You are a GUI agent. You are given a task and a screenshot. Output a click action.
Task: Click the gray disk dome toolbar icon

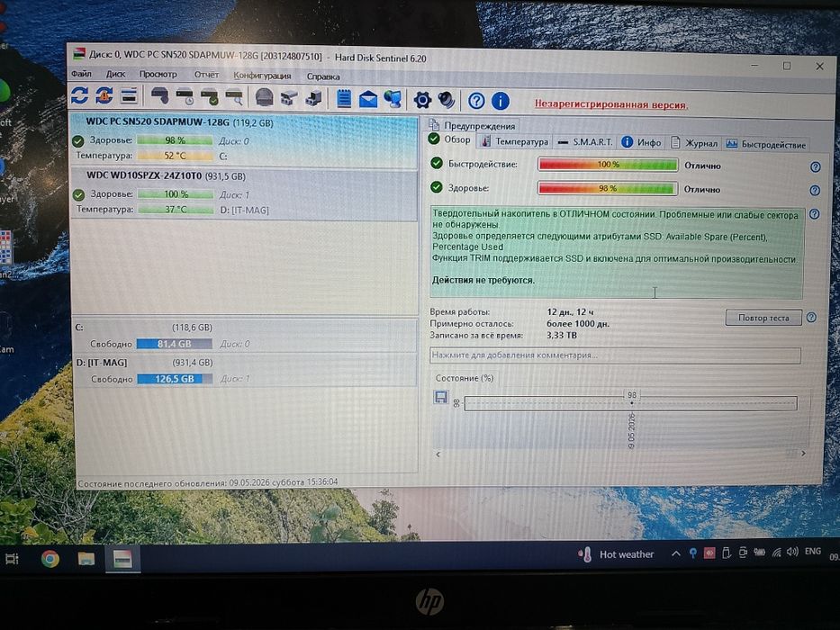265,97
